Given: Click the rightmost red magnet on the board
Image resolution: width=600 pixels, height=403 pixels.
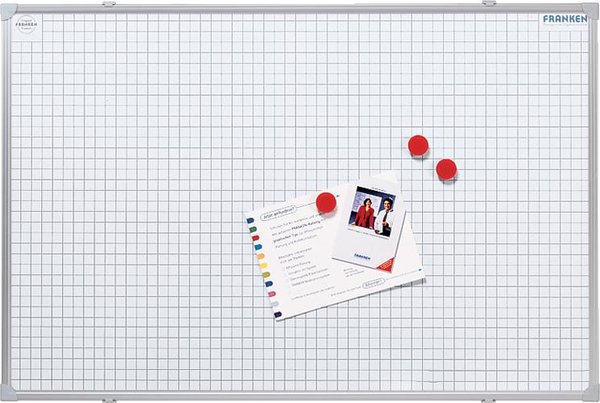Looking at the screenshot, I should coord(446,169).
